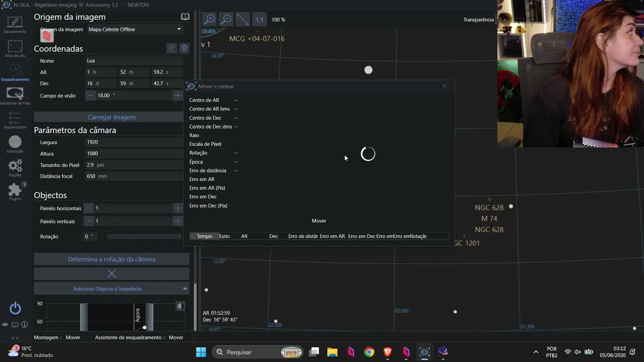
Task: Click the Erro de distância column header
Action: point(303,236)
